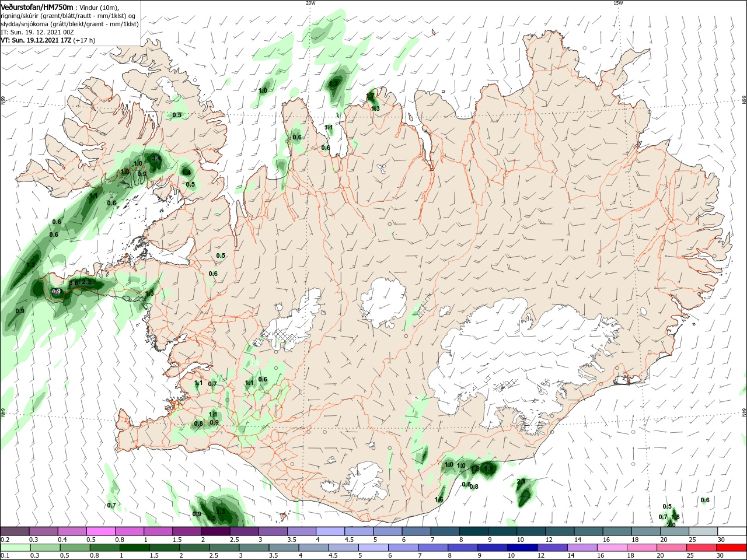747x560 pixels.
Task: Click the '15W' longitude label
Action: pyautogui.click(x=618, y=3)
